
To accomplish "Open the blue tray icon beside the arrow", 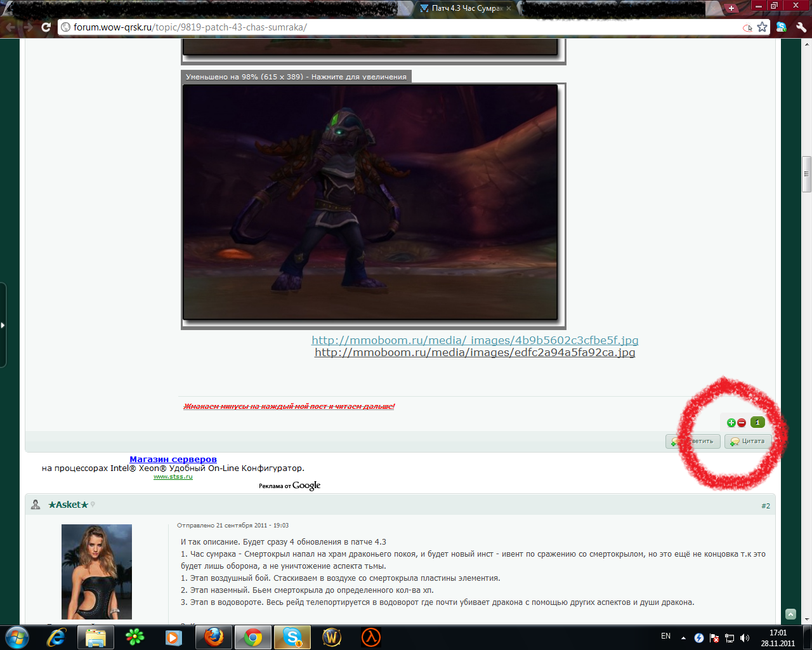I will [x=699, y=638].
